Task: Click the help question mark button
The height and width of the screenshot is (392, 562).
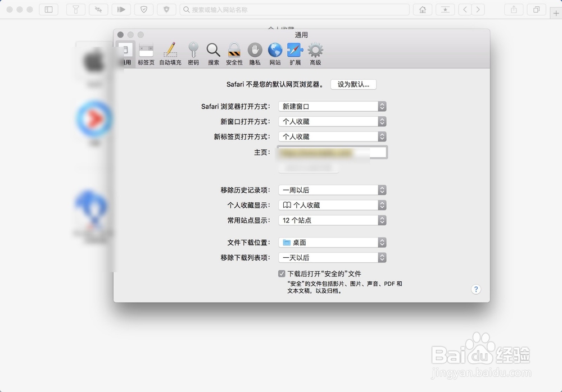Action: point(476,290)
